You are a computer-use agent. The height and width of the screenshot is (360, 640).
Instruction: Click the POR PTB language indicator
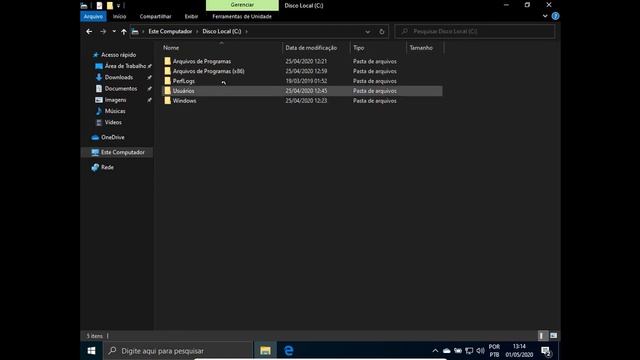click(494, 351)
